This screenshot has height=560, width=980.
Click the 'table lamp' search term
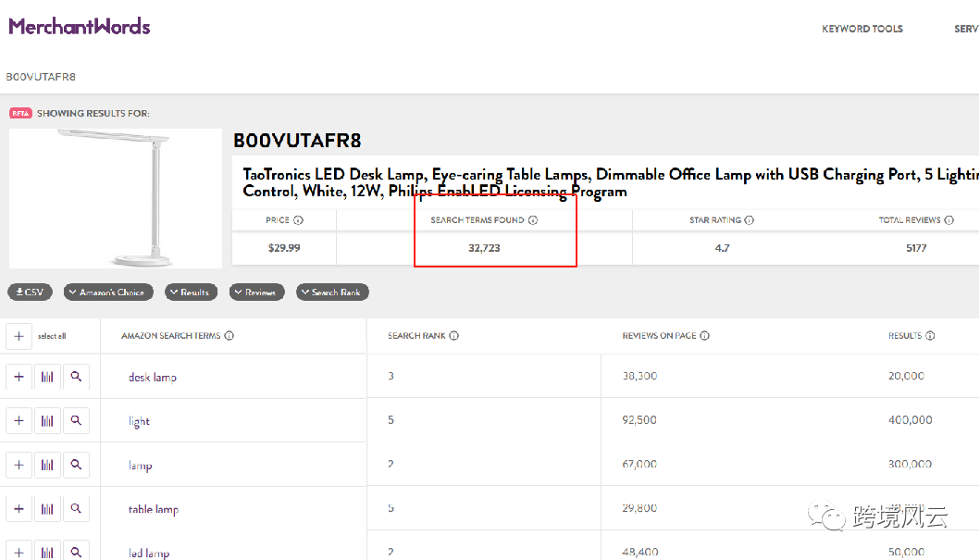[x=153, y=509]
